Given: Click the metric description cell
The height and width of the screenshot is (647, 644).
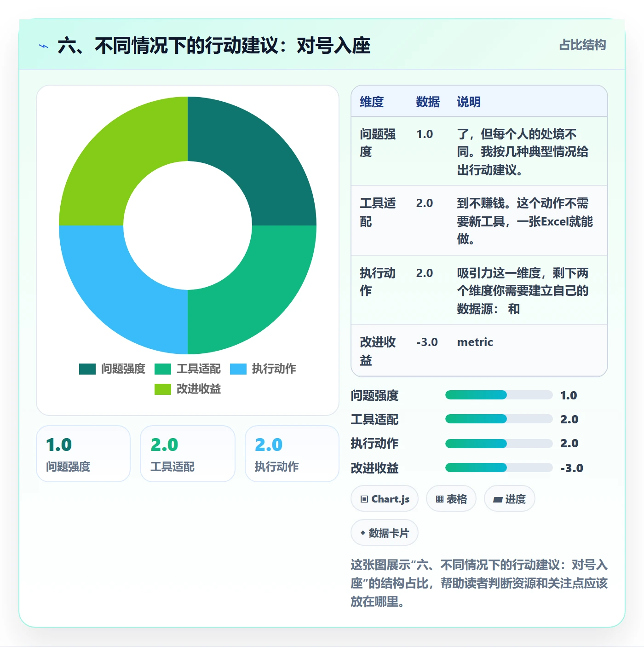Looking at the screenshot, I should point(475,342).
